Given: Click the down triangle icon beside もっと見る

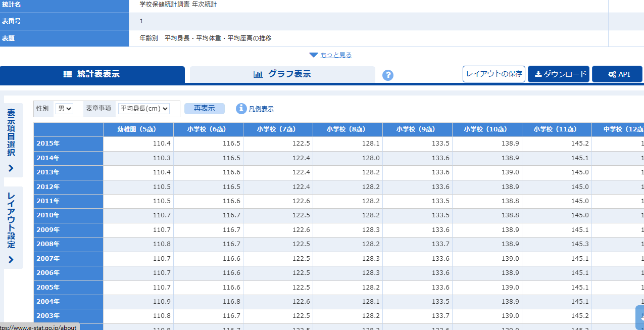Looking at the screenshot, I should click(314, 55).
